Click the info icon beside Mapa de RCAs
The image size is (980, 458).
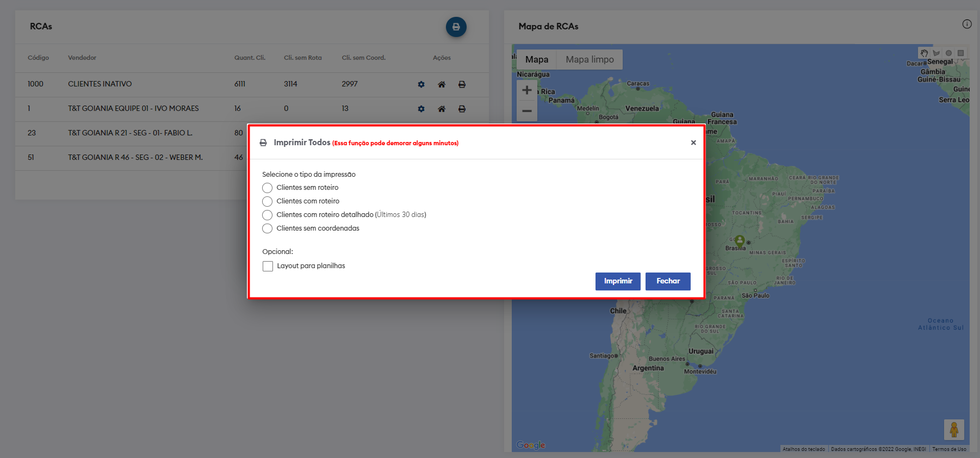point(967,24)
